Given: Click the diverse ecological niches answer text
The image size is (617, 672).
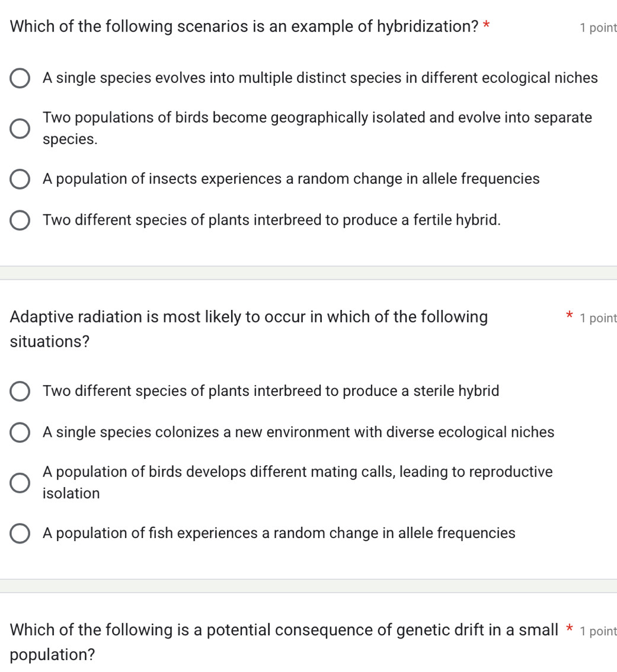Looking at the screenshot, I should pos(298,432).
